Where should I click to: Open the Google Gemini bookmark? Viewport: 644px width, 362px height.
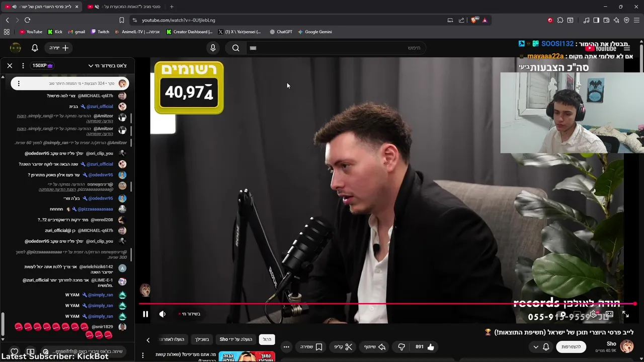tap(314, 32)
